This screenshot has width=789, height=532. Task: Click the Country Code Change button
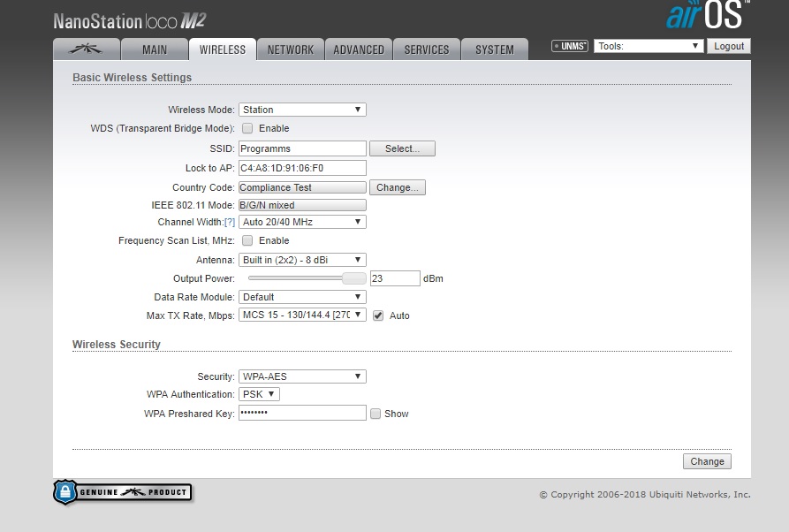(397, 187)
